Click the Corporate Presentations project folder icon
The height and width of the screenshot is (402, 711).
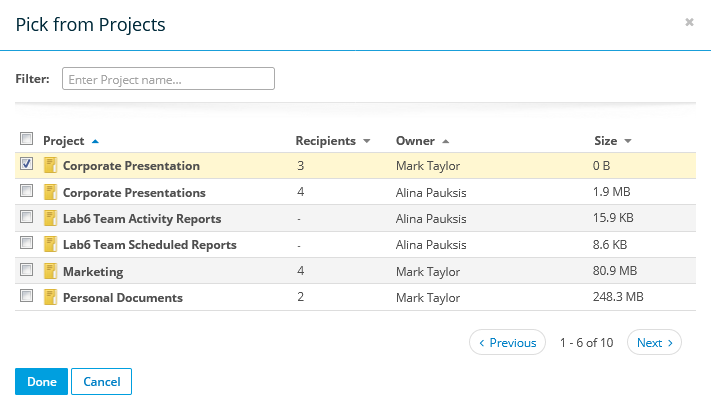51,192
